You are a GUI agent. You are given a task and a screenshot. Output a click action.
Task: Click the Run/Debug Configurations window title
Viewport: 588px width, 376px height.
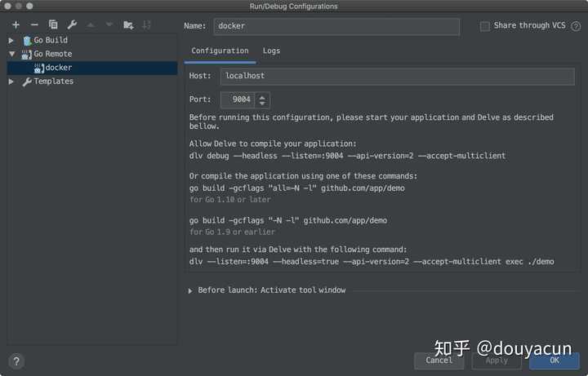point(294,7)
